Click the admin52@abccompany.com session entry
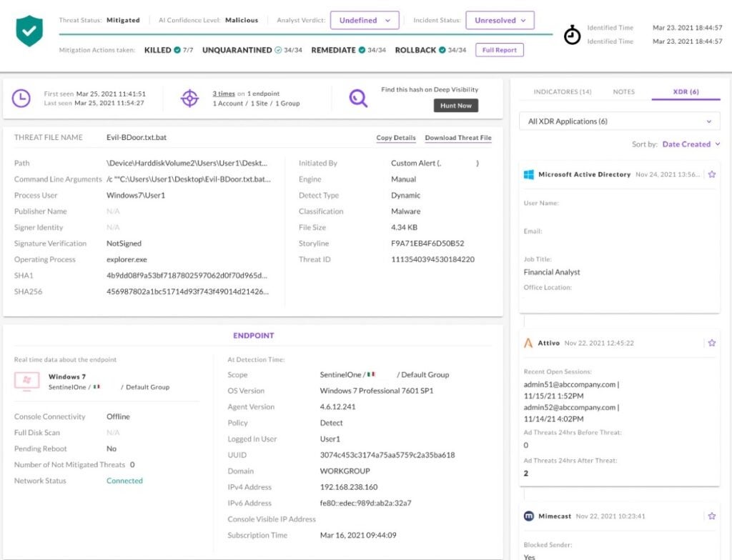 (571, 407)
